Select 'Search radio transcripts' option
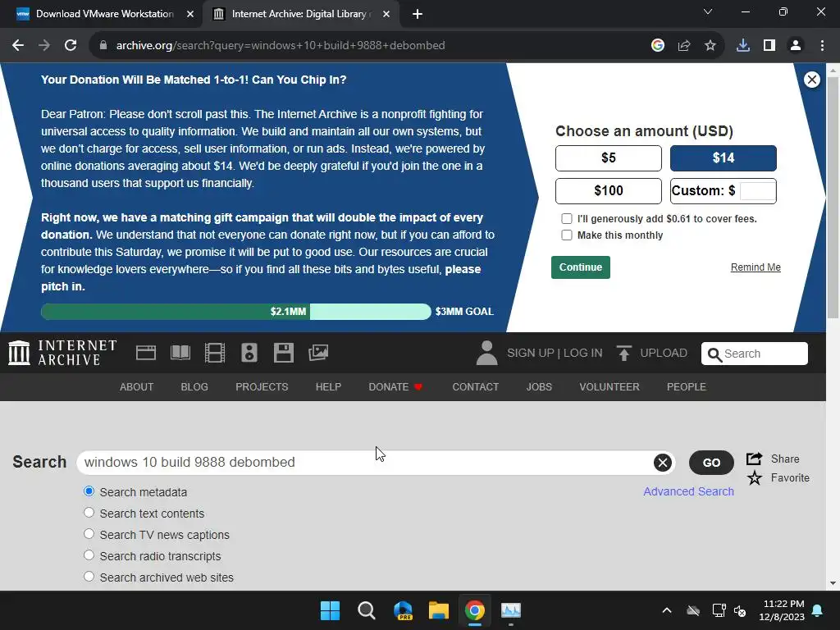The width and height of the screenshot is (840, 630). (x=89, y=555)
